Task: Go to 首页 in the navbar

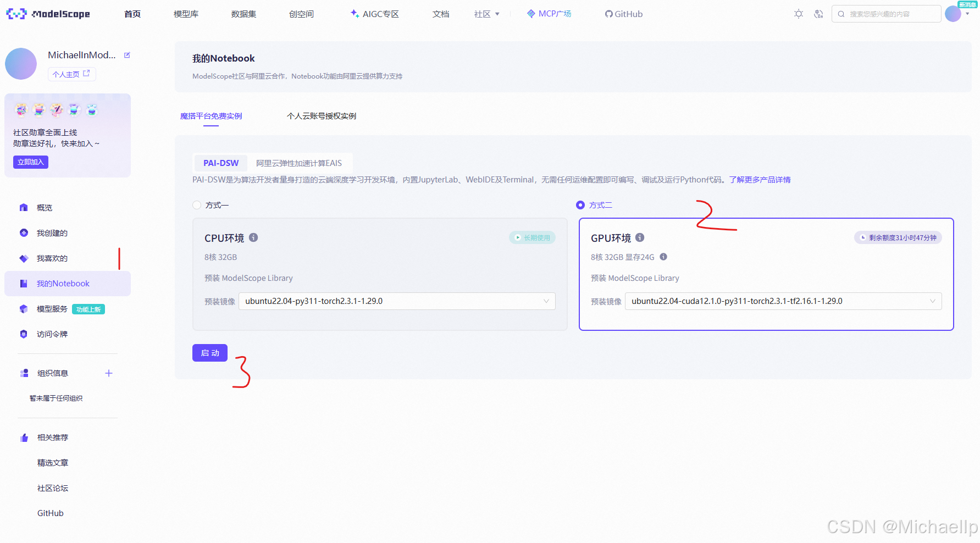Action: coord(132,14)
